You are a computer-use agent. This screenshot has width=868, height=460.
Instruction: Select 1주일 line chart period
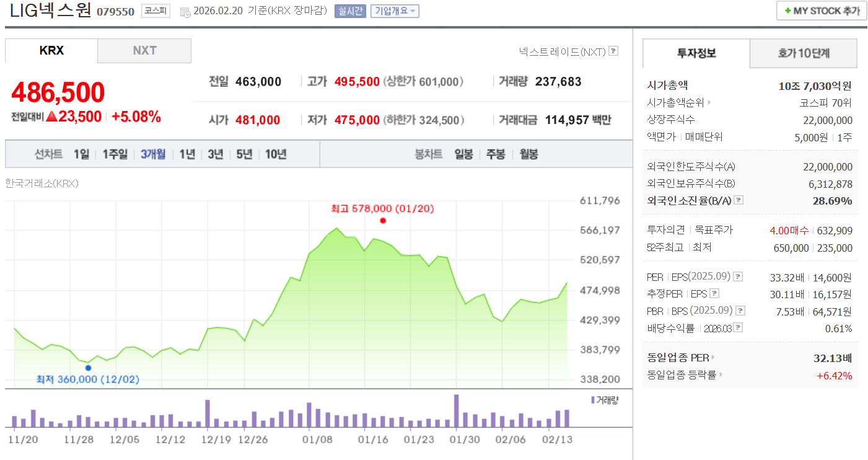click(115, 154)
